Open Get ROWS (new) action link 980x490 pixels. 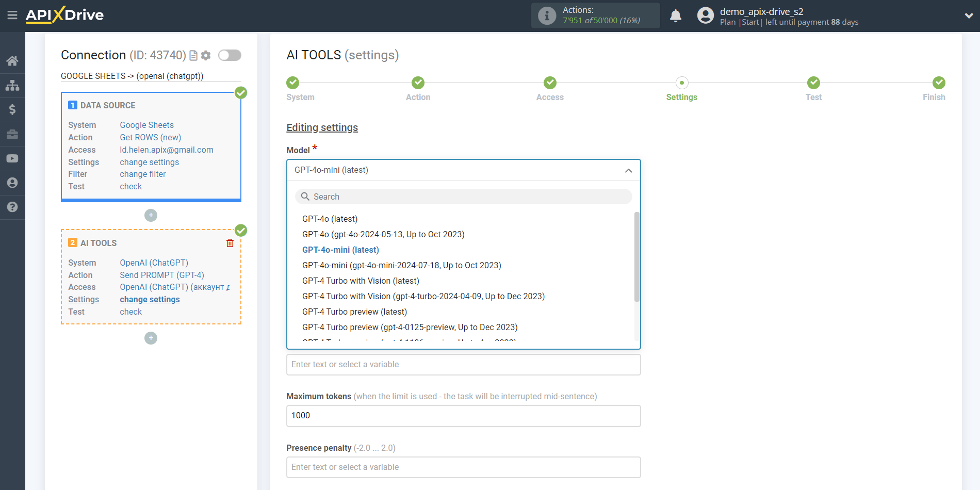point(150,137)
